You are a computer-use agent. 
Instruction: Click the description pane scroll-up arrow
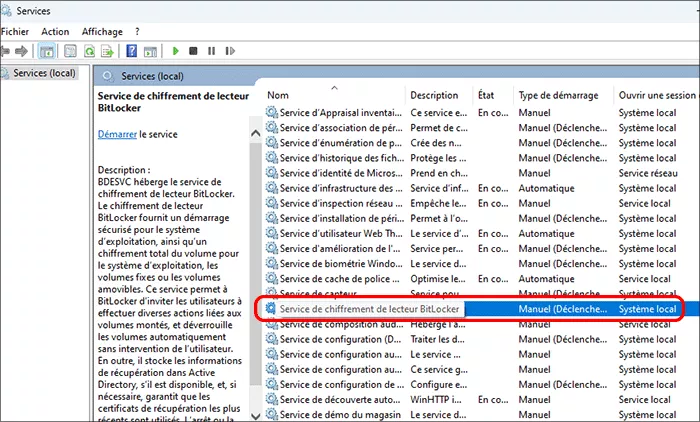point(256,133)
